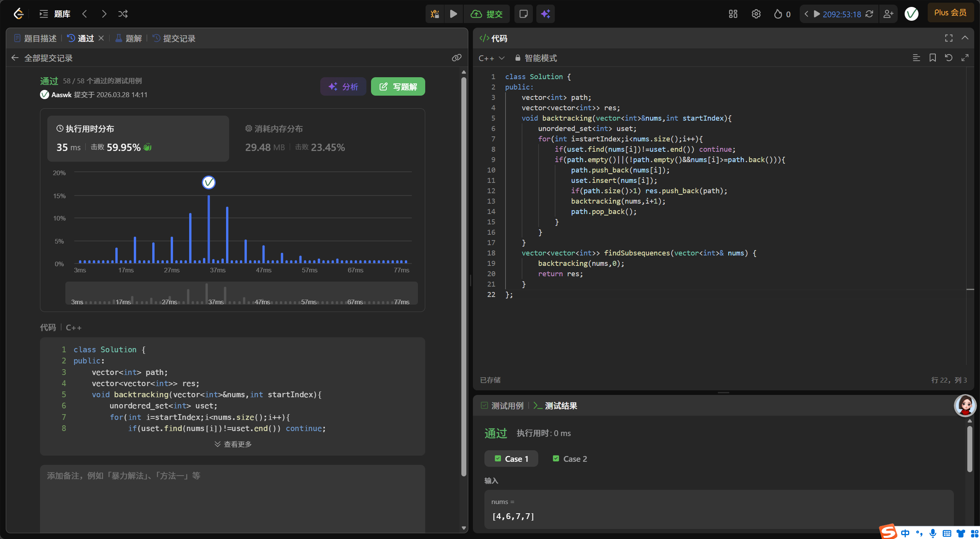980x539 pixels.
Task: Toggle the 智能模式 lock mode
Action: pos(536,58)
